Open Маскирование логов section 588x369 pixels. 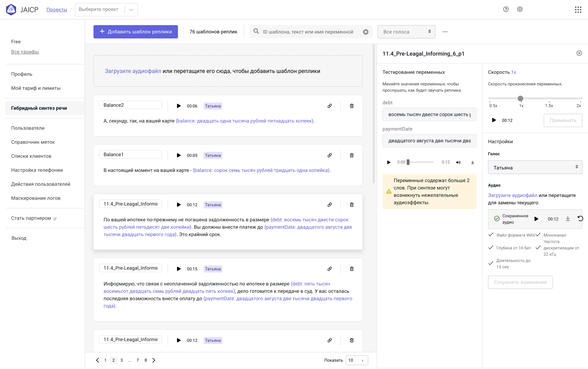tap(36, 198)
